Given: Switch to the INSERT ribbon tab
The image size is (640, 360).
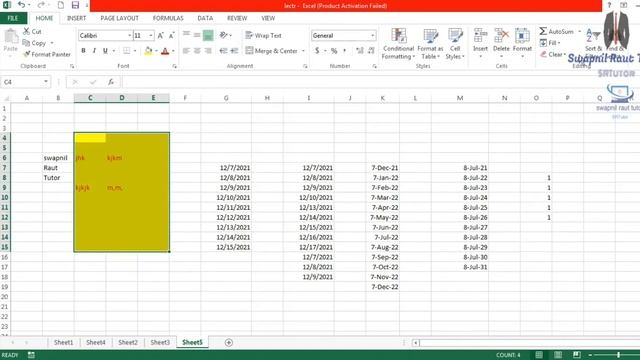Looking at the screenshot, I should coord(76,18).
